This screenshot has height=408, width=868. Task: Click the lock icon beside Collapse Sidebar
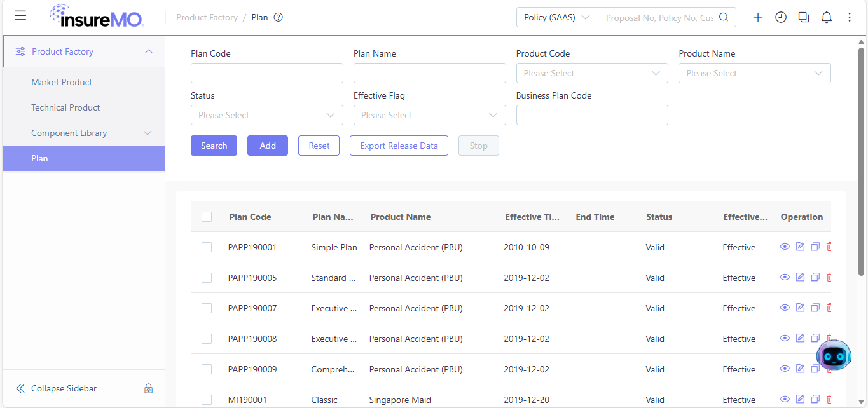[x=148, y=388]
